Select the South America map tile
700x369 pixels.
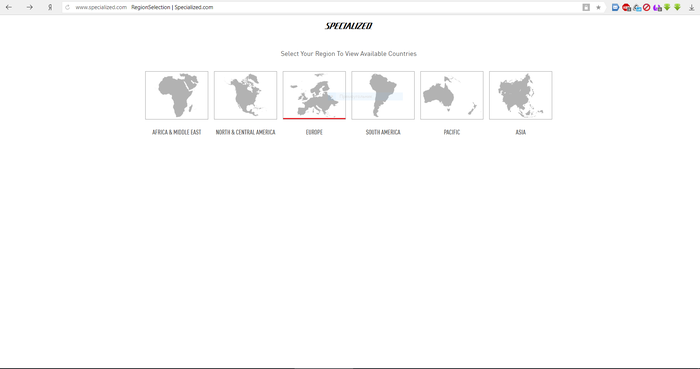coord(383,95)
